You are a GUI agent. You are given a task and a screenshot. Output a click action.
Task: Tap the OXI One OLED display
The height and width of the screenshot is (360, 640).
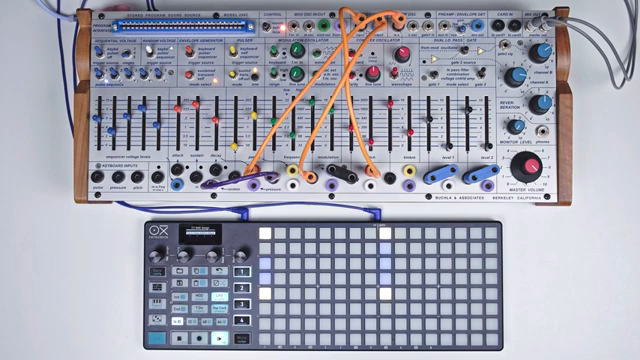point(200,234)
